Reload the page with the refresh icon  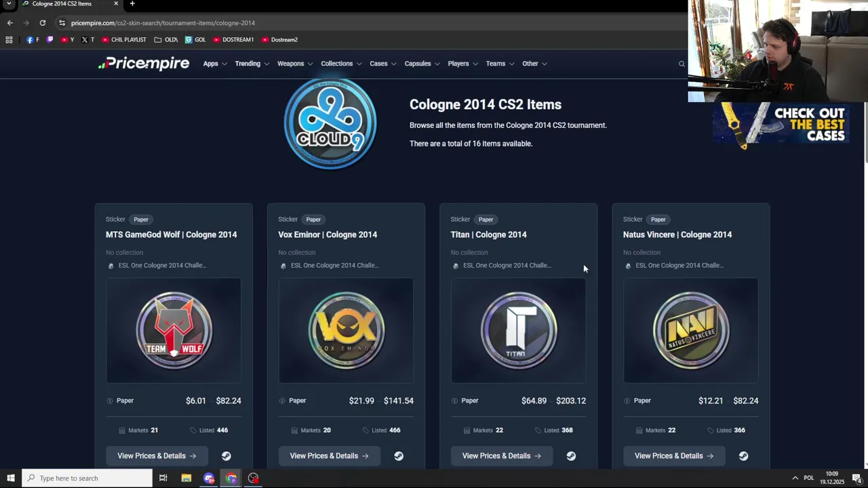(x=42, y=22)
